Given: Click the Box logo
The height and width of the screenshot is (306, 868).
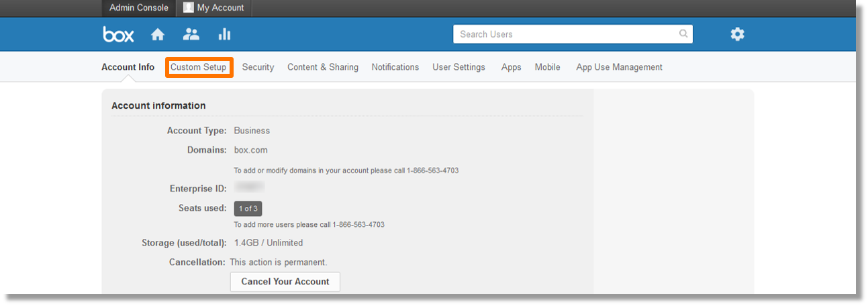Looking at the screenshot, I should (x=118, y=34).
